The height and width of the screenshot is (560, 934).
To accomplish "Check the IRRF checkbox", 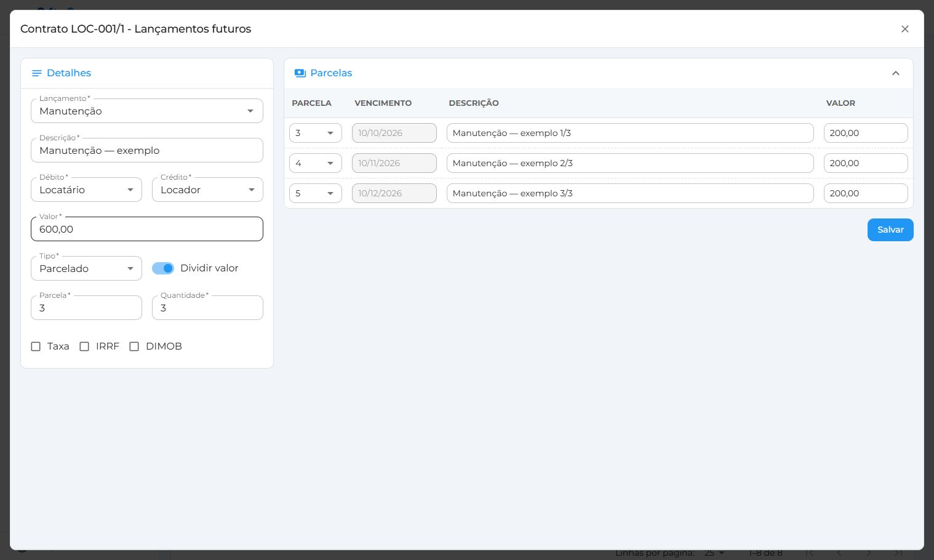I will 84,346.
